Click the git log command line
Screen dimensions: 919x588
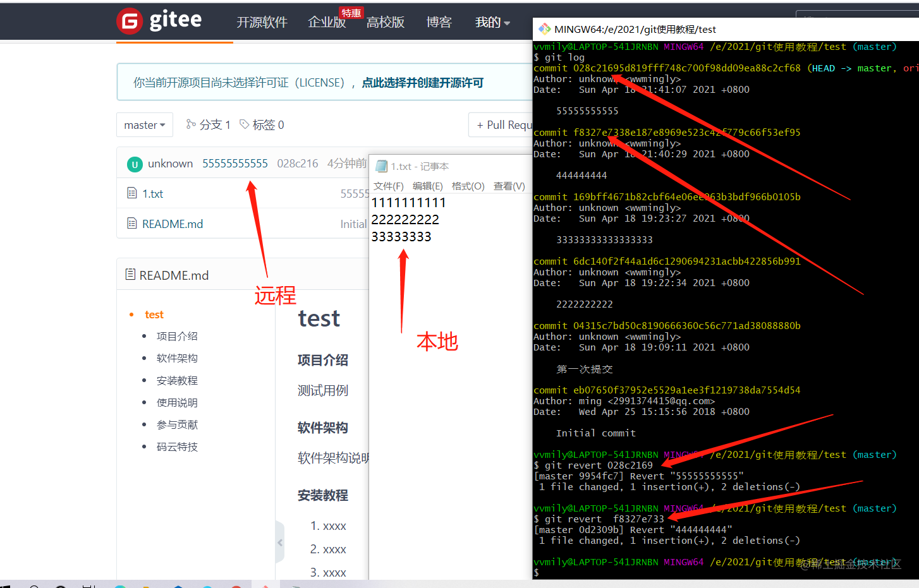click(x=559, y=57)
